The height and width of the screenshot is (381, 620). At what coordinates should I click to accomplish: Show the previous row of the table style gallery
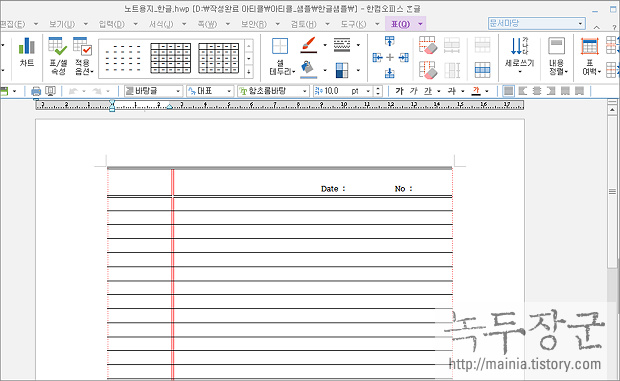pyautogui.click(x=249, y=46)
